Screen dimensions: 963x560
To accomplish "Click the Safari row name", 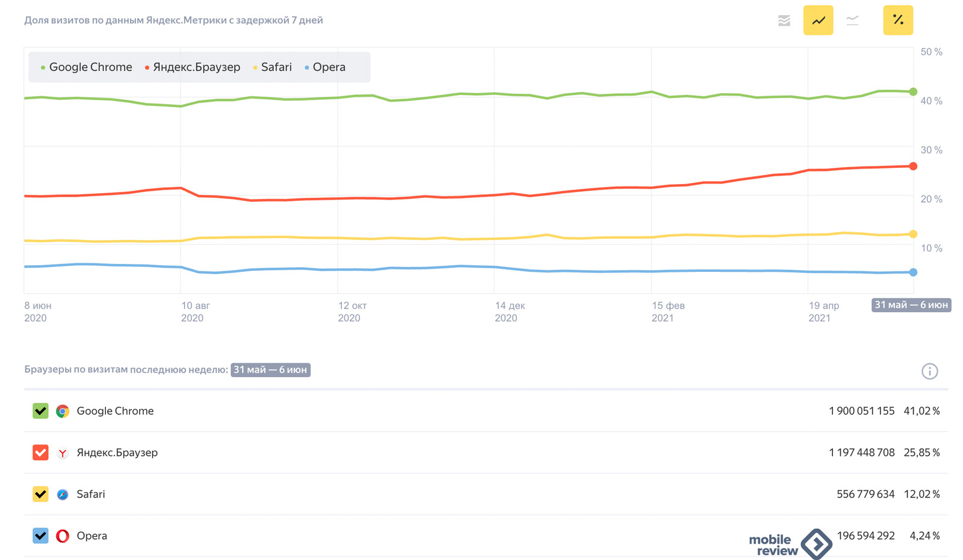I will [91, 494].
